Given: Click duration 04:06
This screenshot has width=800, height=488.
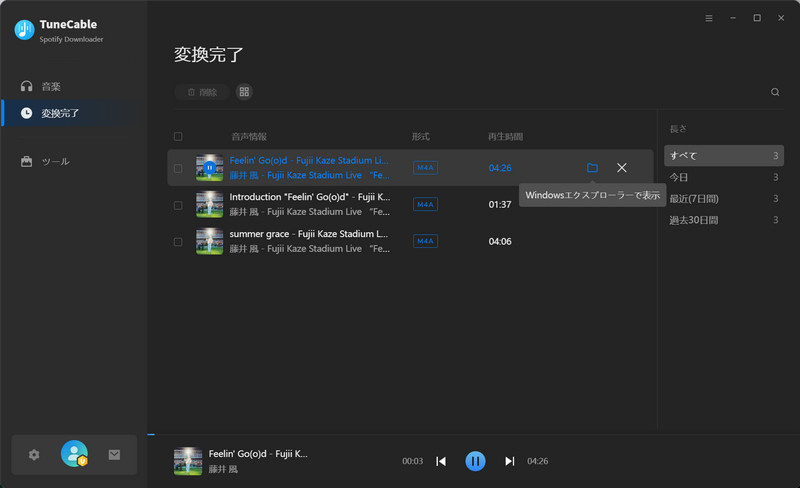Looking at the screenshot, I should tap(499, 241).
